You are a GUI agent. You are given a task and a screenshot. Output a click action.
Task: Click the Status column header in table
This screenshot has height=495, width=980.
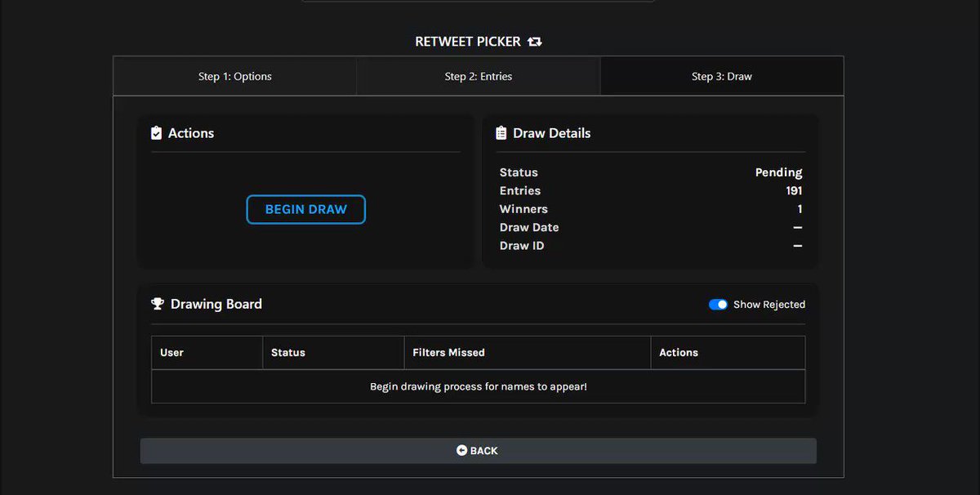point(333,353)
